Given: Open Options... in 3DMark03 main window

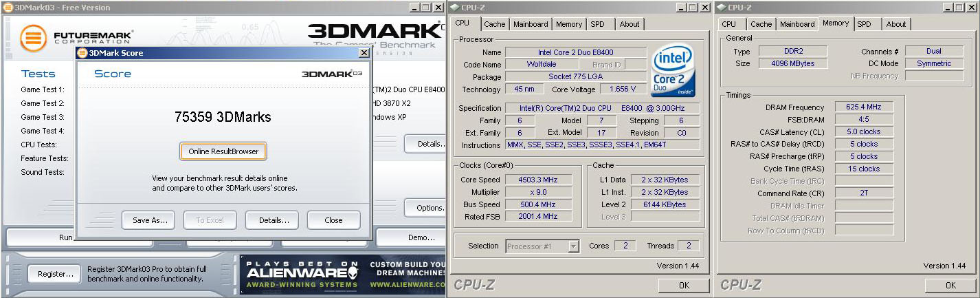Looking at the screenshot, I should pos(425,208).
